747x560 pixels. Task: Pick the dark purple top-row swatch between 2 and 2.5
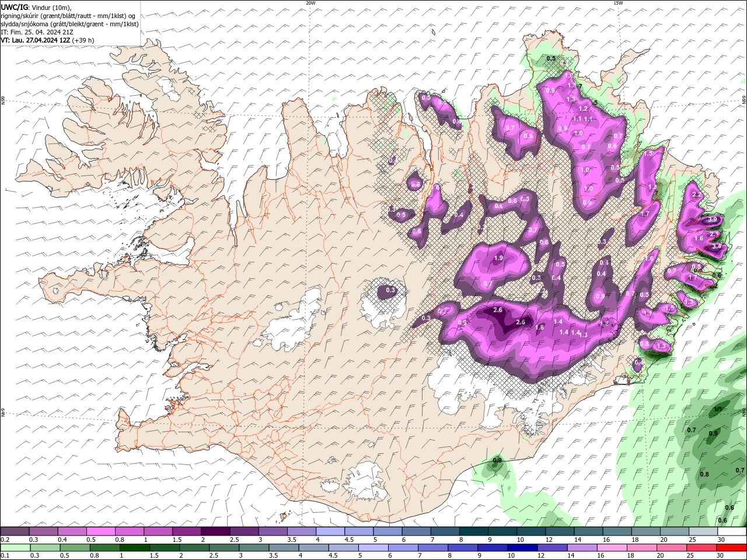215,531
